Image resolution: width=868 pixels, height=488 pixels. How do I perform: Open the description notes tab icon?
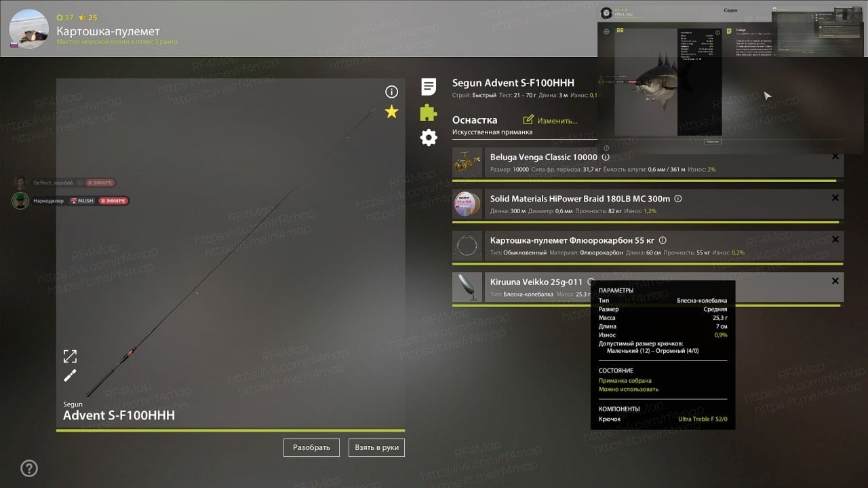(x=429, y=86)
